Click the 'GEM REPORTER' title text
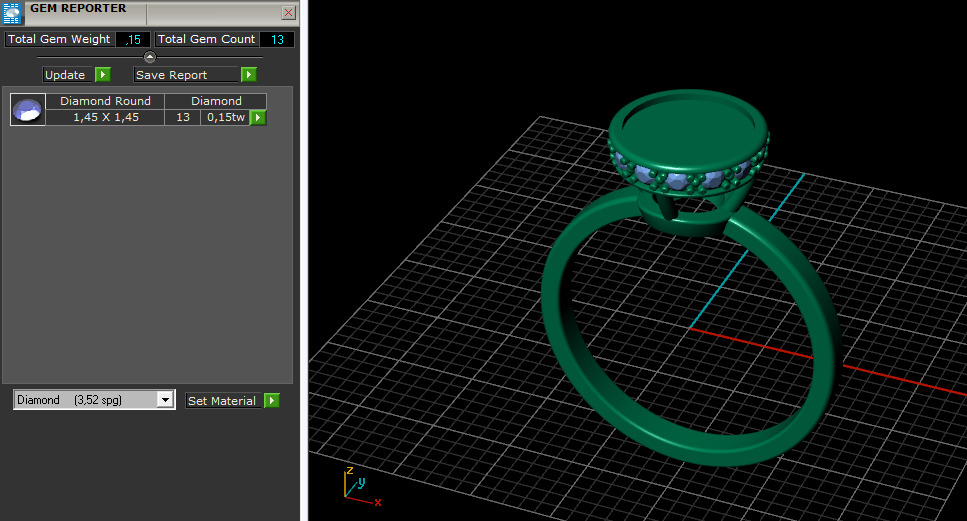 coord(78,8)
